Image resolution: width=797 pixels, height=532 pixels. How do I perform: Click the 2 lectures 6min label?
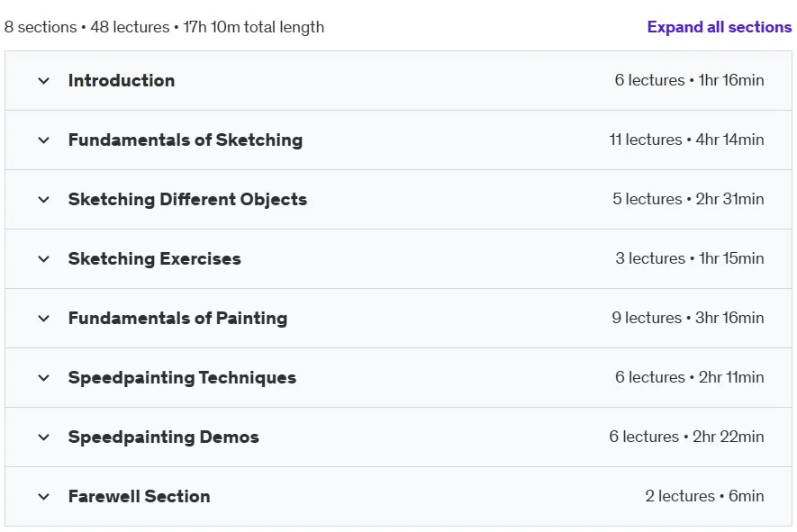pos(704,496)
